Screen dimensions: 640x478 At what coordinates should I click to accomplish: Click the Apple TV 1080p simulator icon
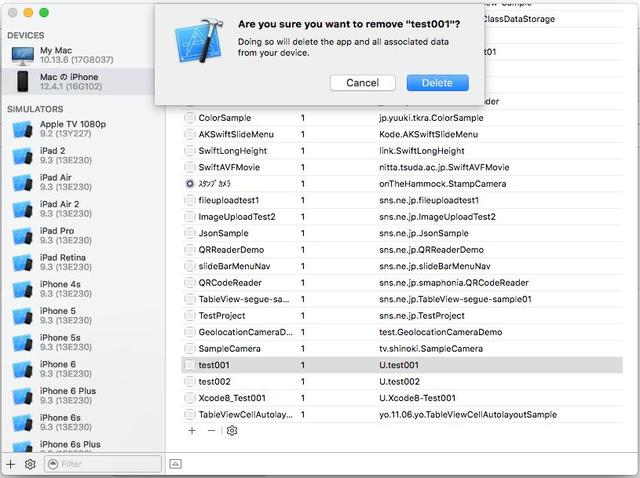click(x=22, y=129)
